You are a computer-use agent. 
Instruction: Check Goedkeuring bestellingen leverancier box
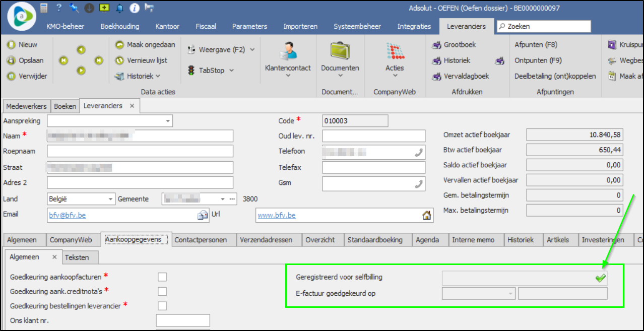pos(162,306)
